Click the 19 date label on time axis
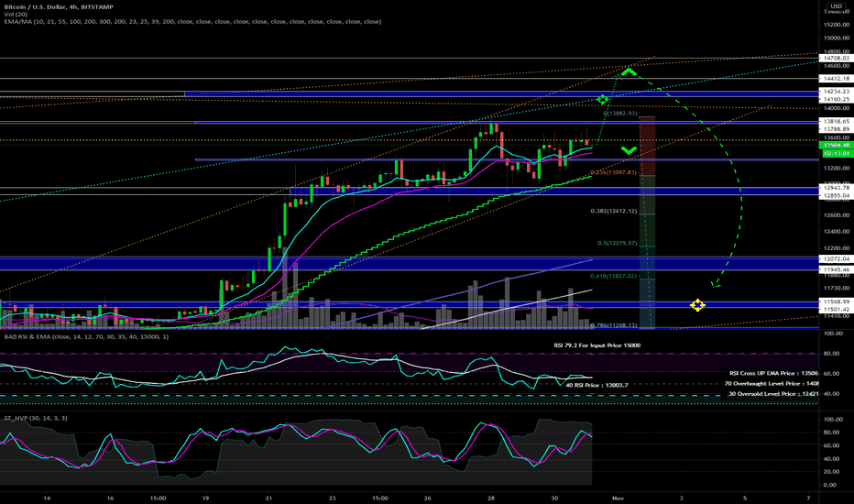This screenshot has height=504, width=854. [205, 498]
